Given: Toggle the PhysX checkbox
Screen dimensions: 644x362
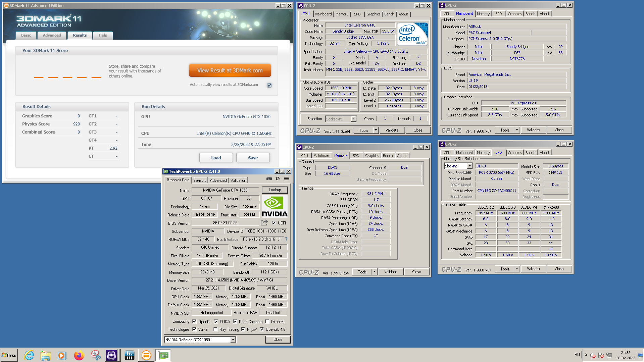Looking at the screenshot, I should tap(243, 329).
